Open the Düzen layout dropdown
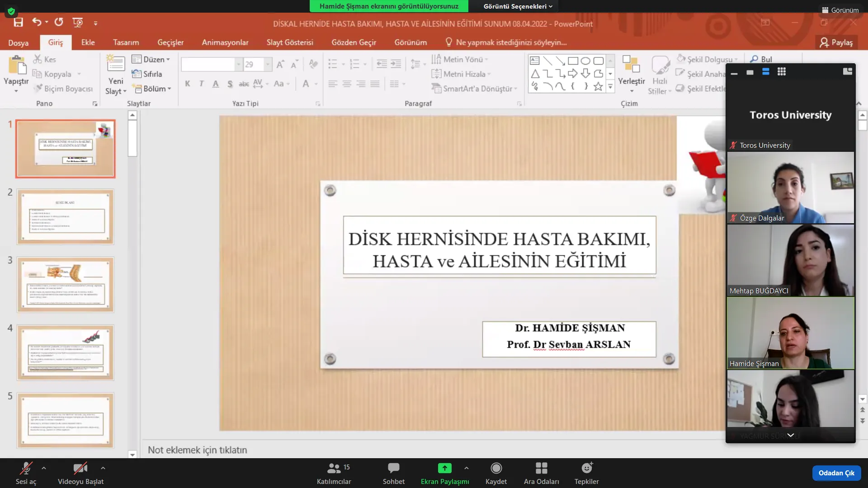The width and height of the screenshot is (868, 488). coord(151,59)
